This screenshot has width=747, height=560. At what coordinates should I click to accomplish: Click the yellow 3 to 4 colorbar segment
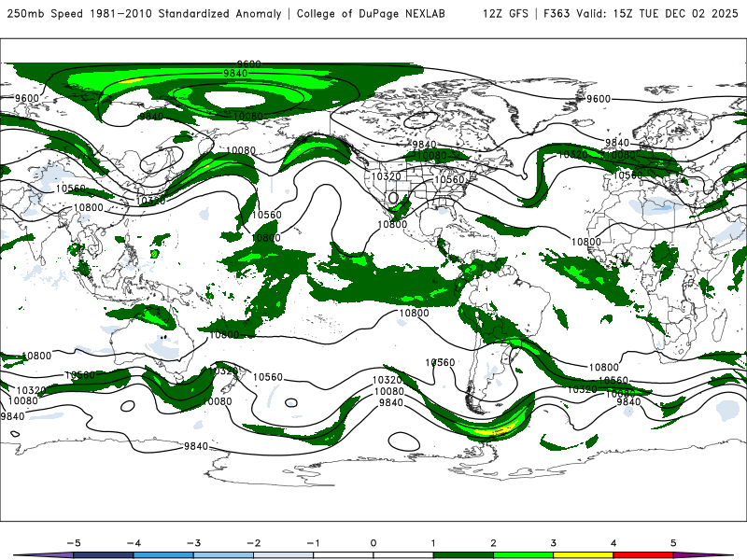(x=583, y=555)
